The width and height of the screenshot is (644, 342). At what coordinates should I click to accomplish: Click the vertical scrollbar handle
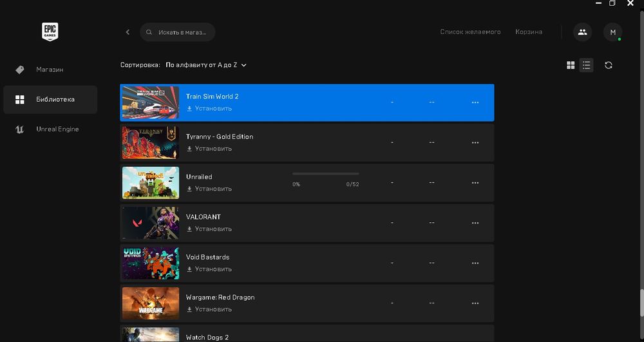click(x=641, y=303)
